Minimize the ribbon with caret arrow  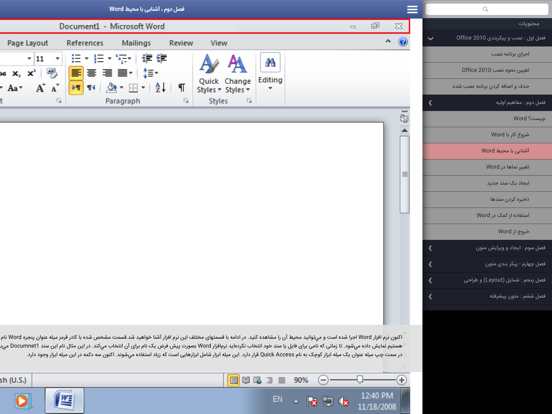pyautogui.click(x=388, y=42)
